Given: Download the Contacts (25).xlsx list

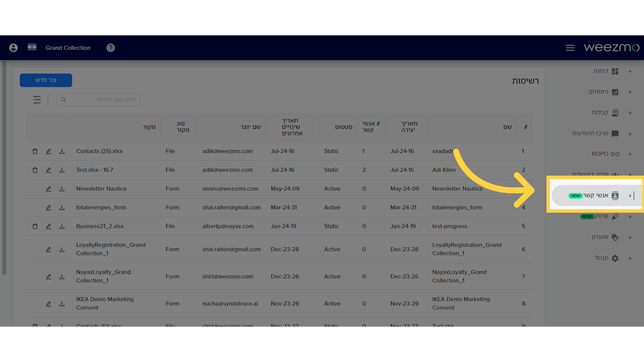Looking at the screenshot, I should (x=62, y=151).
